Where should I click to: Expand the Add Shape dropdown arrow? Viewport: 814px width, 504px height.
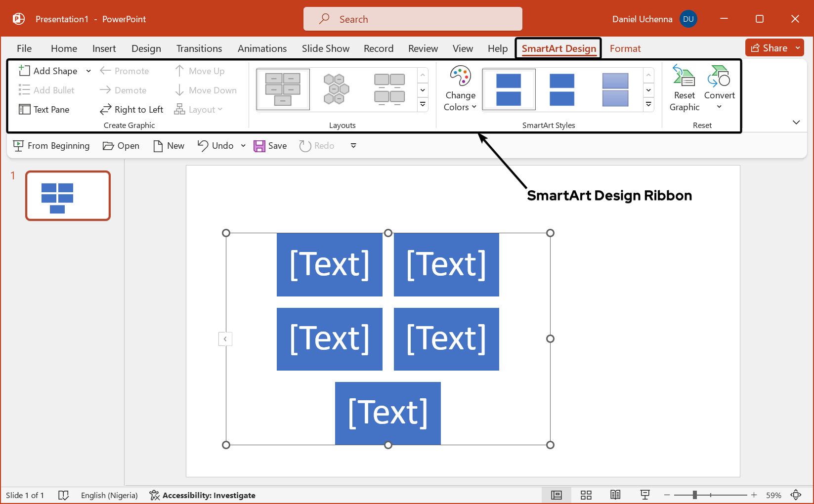pos(88,71)
